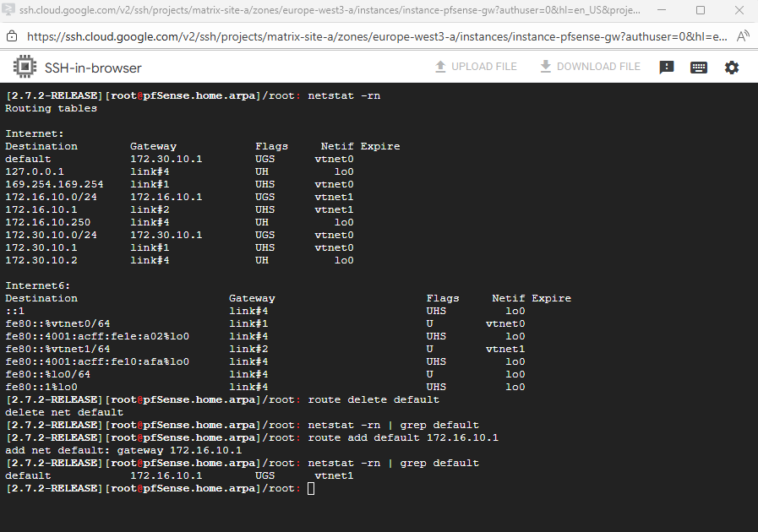The height and width of the screenshot is (532, 758).
Task: Click 'vtnet1' in the final default route line
Action: (x=334, y=475)
